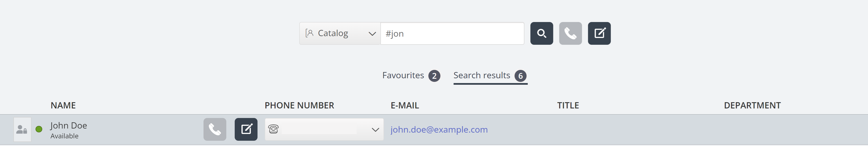
Task: Click John Doe's contact avatar icon
Action: click(x=22, y=129)
